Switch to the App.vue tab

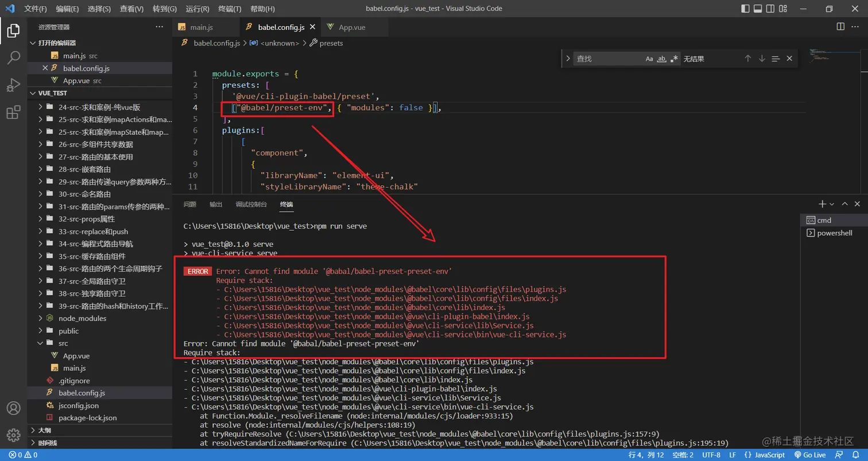coord(352,27)
